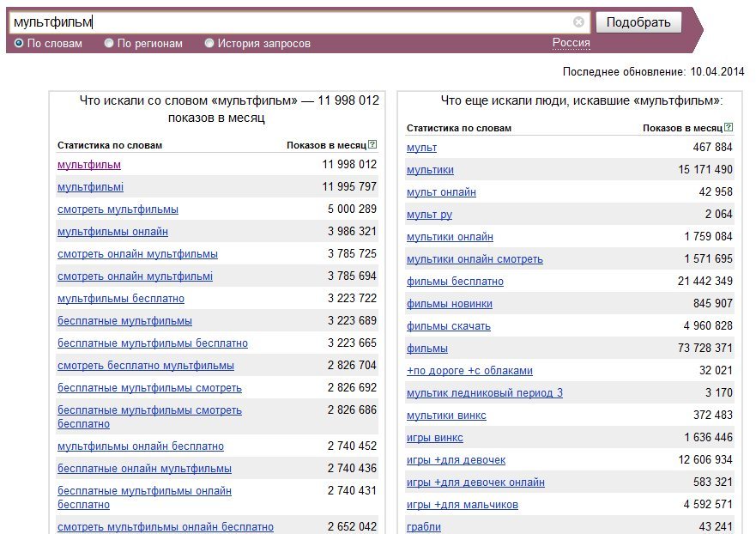Open the one-line 'бесплатные мультфильмы смотреть' link
The image size is (756, 534).
149,388
